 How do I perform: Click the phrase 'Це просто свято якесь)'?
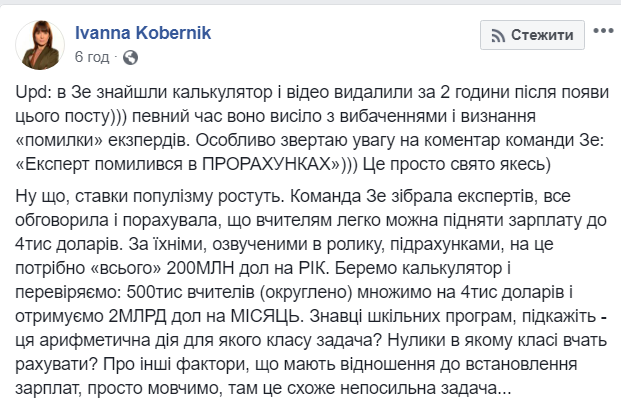tap(457, 164)
